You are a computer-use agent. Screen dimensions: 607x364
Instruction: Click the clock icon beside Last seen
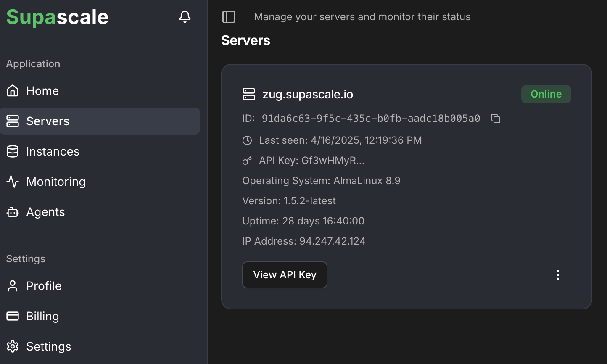247,140
